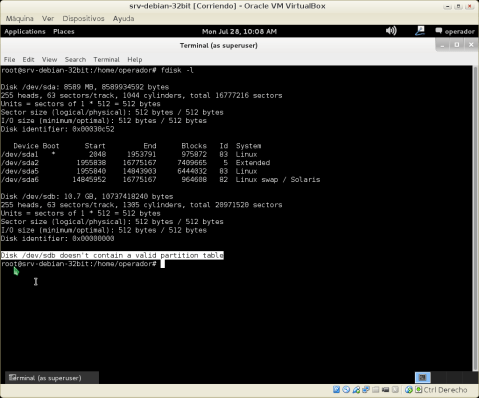The height and width of the screenshot is (398, 479).
Task: Click the terminal vertical scrollbar
Action: 475,218
